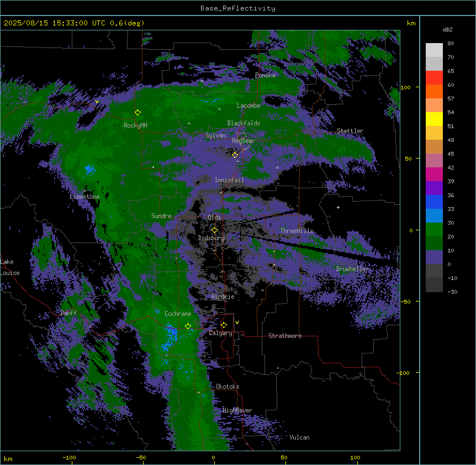The image size is (476, 465).
Task: Click the Sylvan label on the map
Action: click(215, 135)
